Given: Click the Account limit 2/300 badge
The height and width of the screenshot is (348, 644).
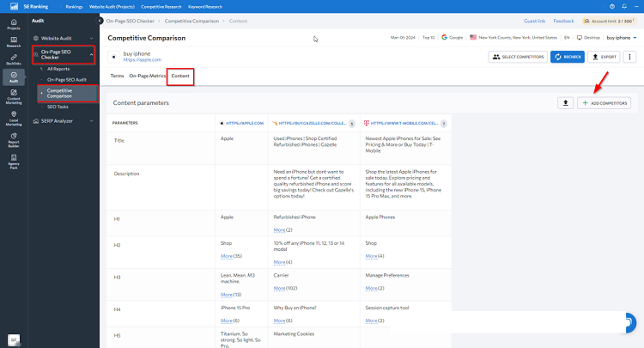Looking at the screenshot, I should pyautogui.click(x=609, y=21).
